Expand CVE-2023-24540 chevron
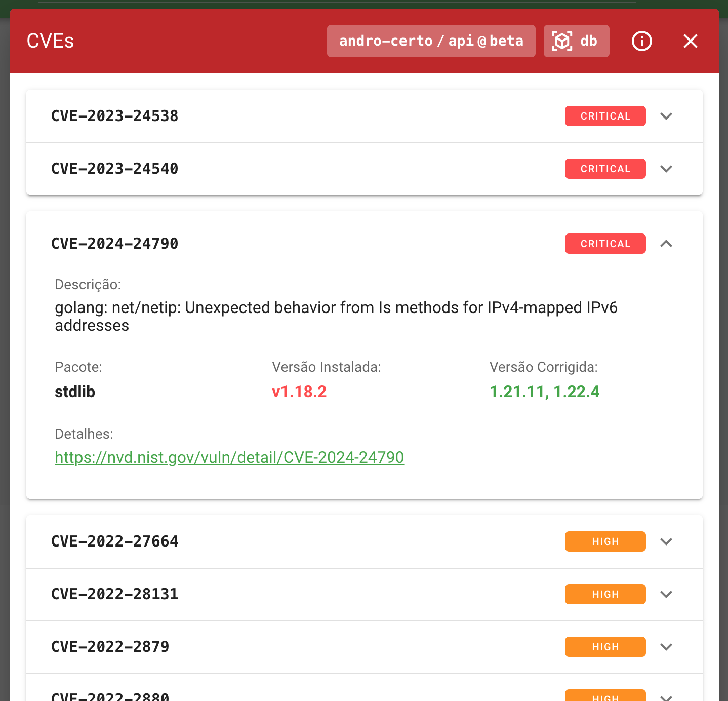This screenshot has width=728, height=701. coord(666,169)
